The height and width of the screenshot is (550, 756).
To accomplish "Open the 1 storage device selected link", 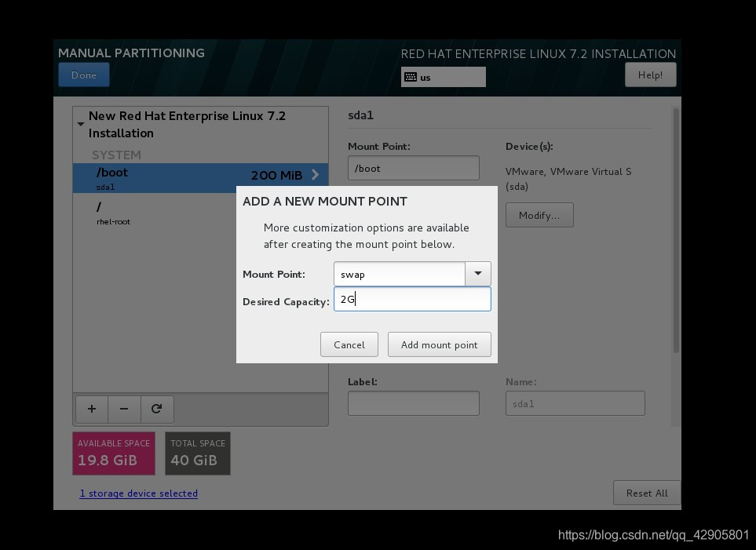I will (138, 494).
